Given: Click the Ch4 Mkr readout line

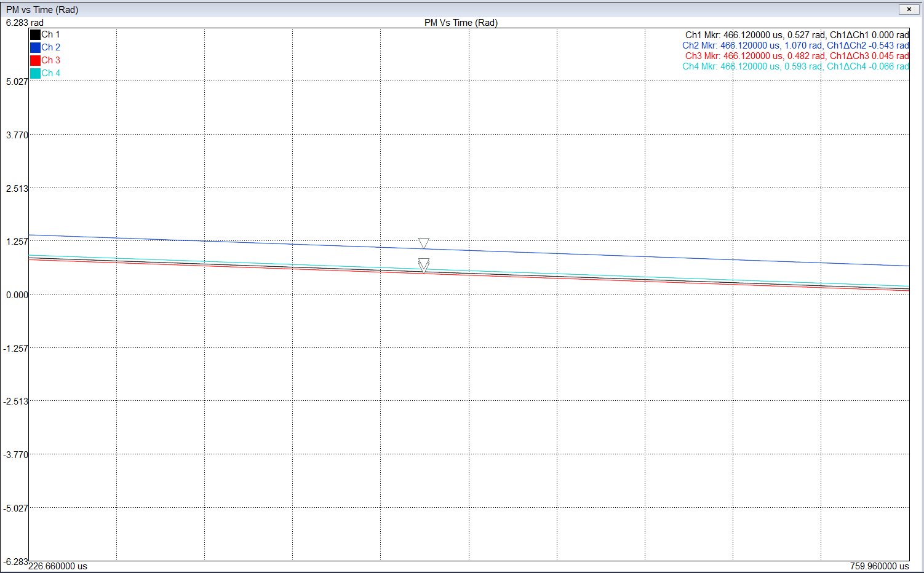Looking at the screenshot, I should pos(795,66).
